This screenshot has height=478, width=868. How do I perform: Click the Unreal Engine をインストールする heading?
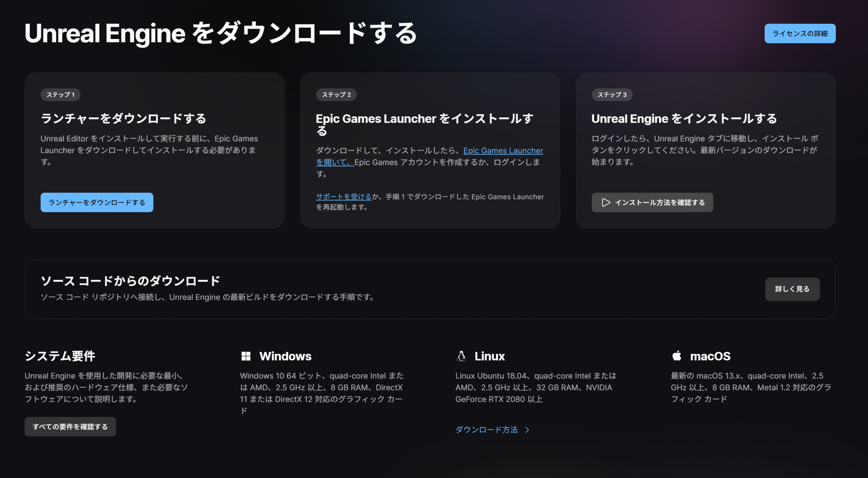pyautogui.click(x=684, y=119)
